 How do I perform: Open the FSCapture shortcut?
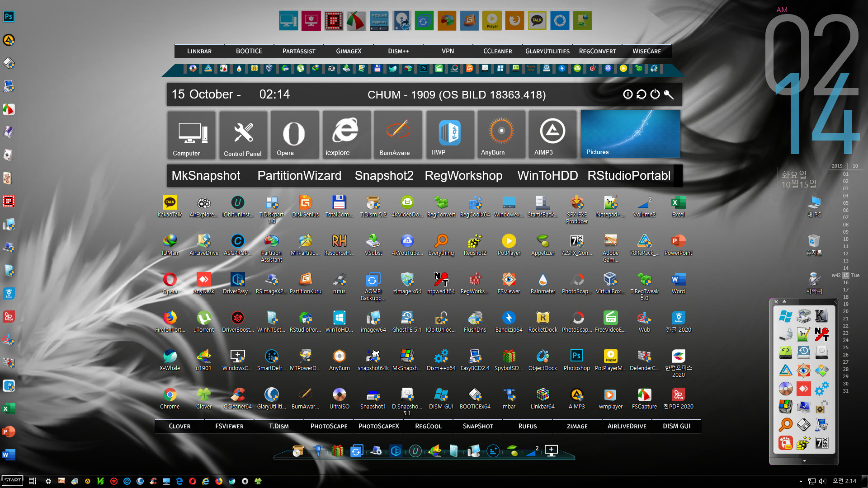645,398
